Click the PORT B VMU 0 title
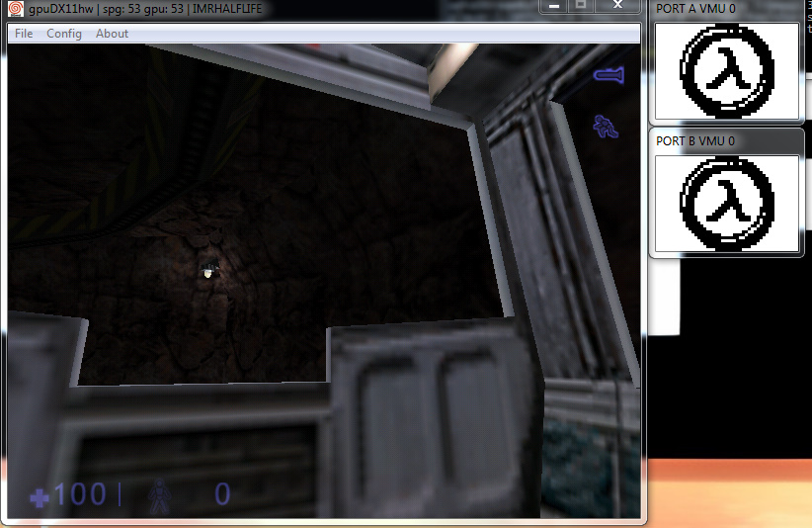 pyautogui.click(x=695, y=141)
